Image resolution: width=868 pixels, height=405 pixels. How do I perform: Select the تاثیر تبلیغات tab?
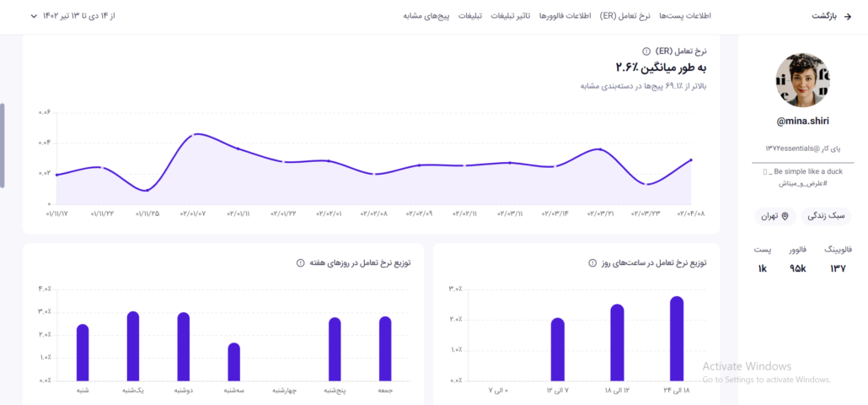click(509, 15)
